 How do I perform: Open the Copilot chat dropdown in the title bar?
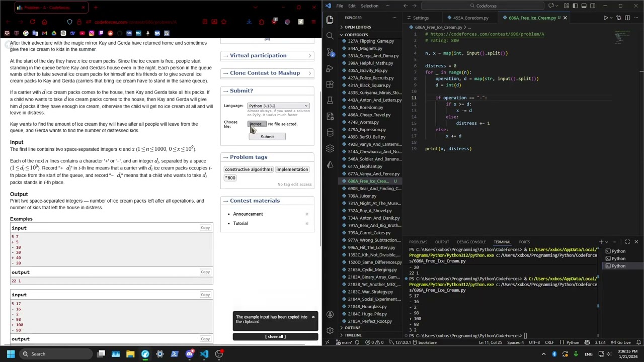pyautogui.click(x=558, y=6)
